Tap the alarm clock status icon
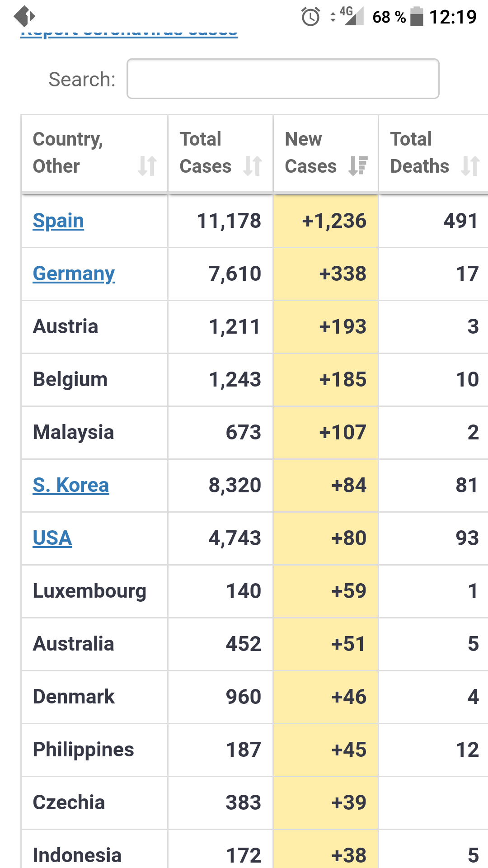The height and width of the screenshot is (868, 488). 311,17
